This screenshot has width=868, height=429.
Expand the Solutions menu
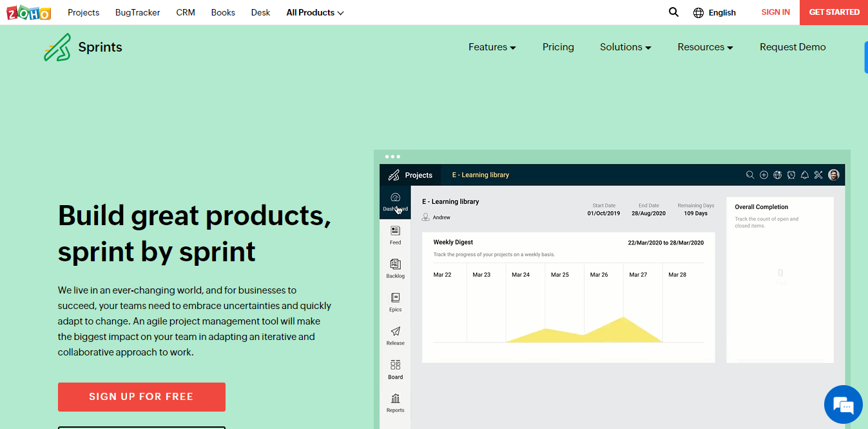[626, 47]
